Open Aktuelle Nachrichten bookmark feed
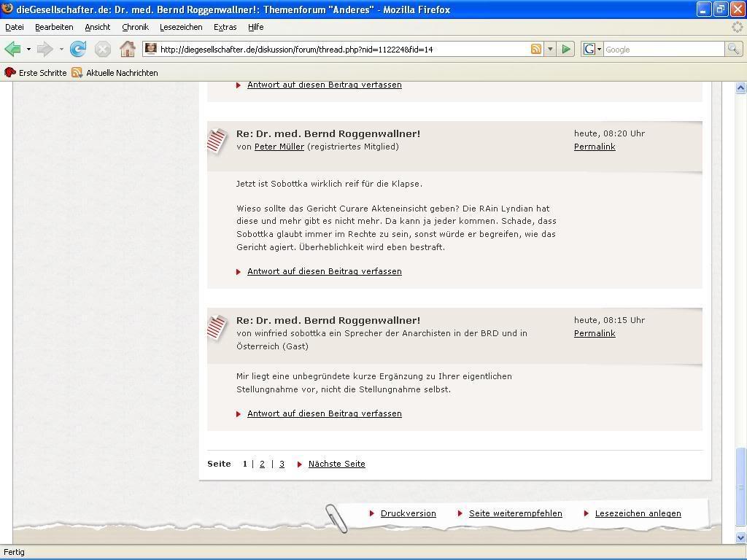The width and height of the screenshot is (747, 560). click(121, 73)
